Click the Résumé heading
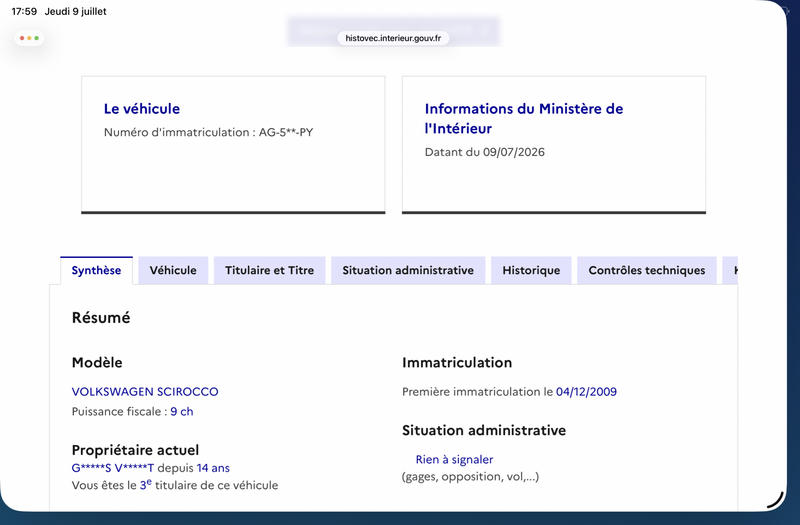 101,318
